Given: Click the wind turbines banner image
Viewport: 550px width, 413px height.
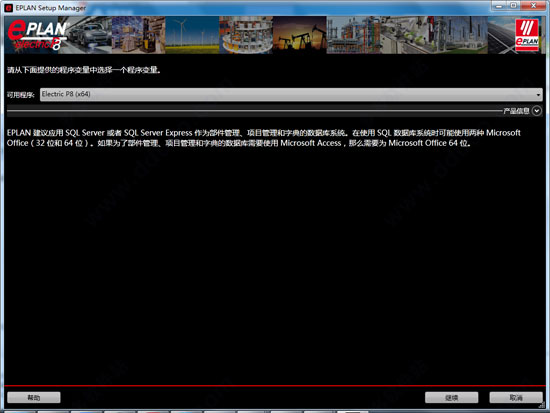Looking at the screenshot, I should click(x=192, y=35).
